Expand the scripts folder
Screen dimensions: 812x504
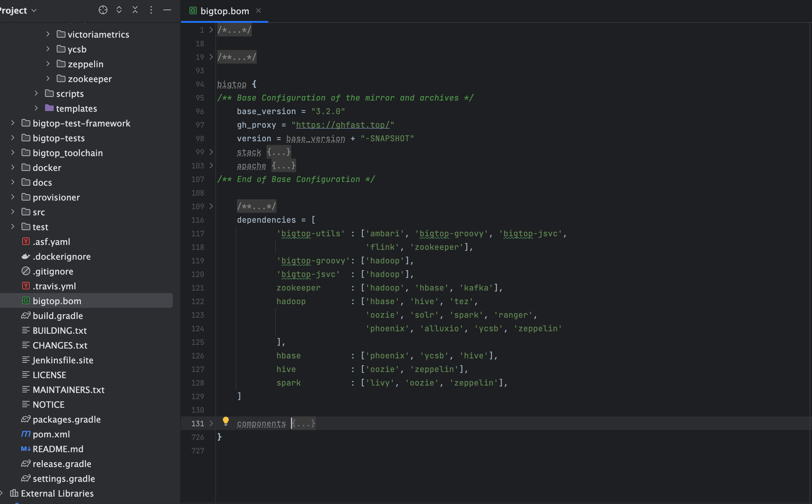[36, 93]
